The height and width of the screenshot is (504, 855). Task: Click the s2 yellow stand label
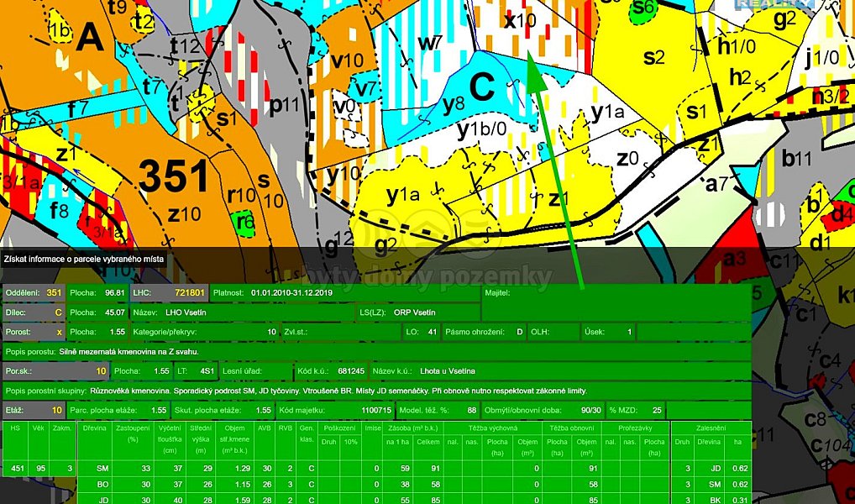click(653, 57)
